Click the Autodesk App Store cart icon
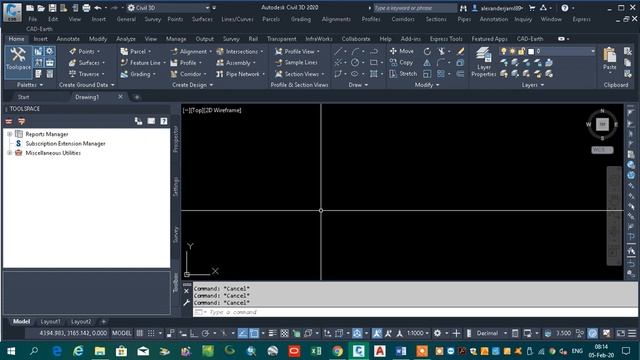 pos(532,8)
